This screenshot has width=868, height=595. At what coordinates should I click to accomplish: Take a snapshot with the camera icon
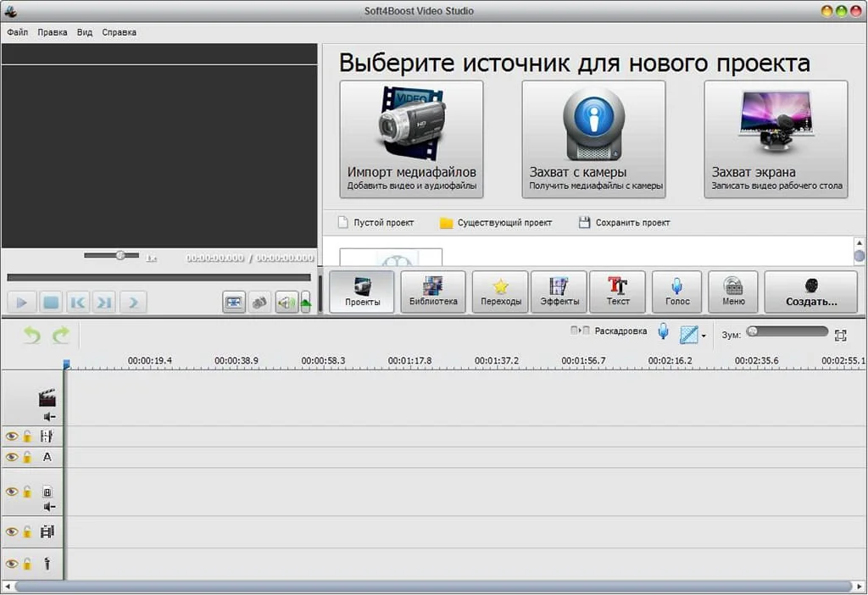259,302
